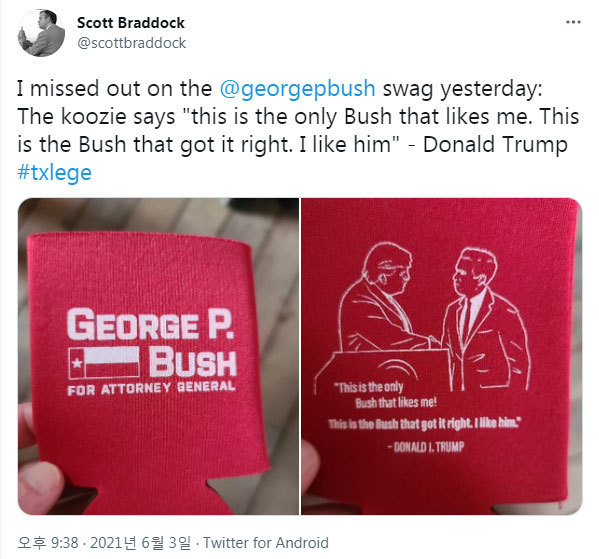View the George P. Bush koozie photo
This screenshot has height=559, width=599.
pyautogui.click(x=158, y=356)
